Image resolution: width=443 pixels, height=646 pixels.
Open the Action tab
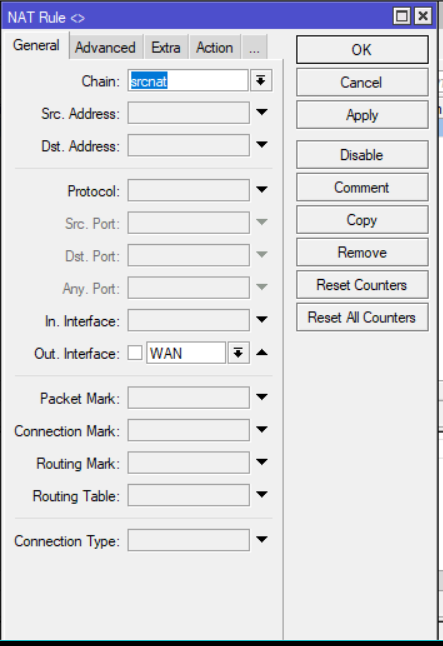pos(214,47)
